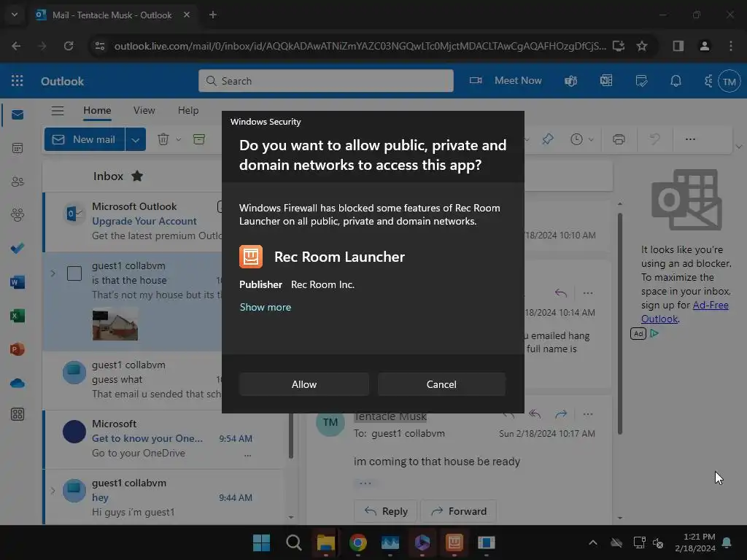
Task: Click Reply all icon on Tentacle Musk message
Action: coord(535,414)
